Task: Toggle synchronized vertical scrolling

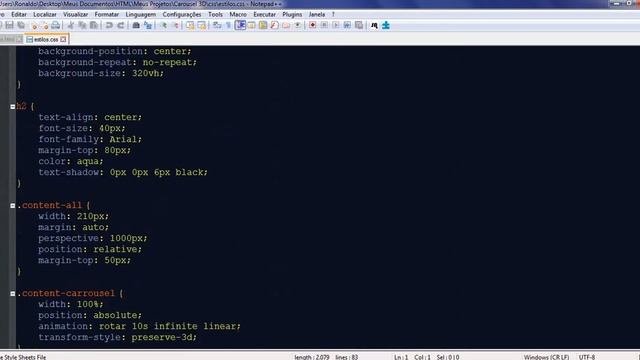Action: coord(190,25)
